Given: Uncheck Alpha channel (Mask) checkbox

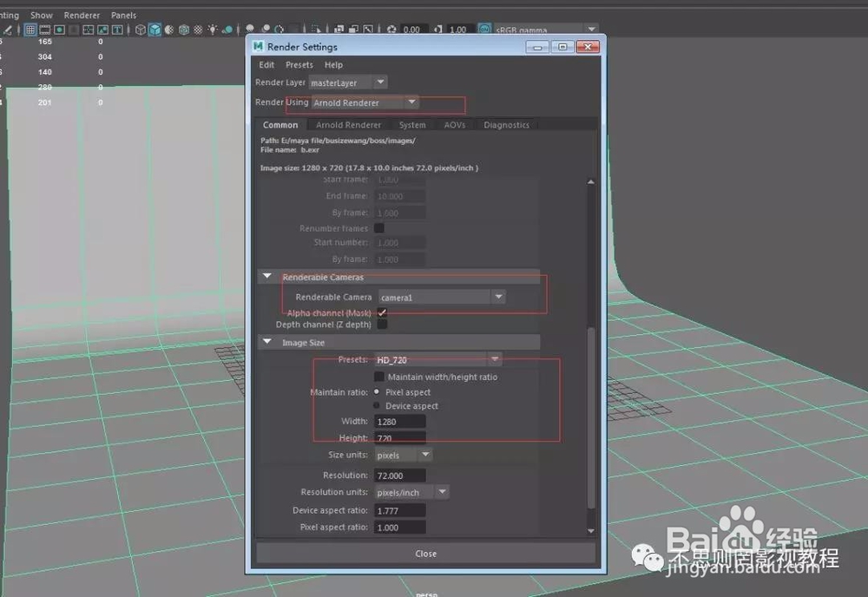Looking at the screenshot, I should pyautogui.click(x=382, y=312).
